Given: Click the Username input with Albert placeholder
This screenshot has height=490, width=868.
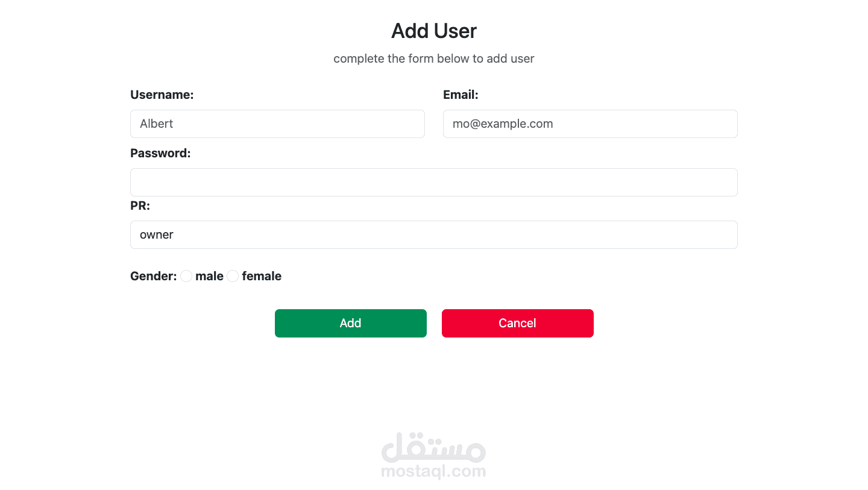Looking at the screenshot, I should (277, 124).
